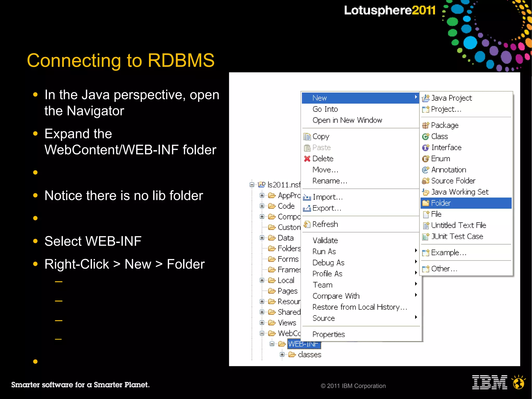Select the Forms folder in tree
The height and width of the screenshot is (399, 532).
288,259
